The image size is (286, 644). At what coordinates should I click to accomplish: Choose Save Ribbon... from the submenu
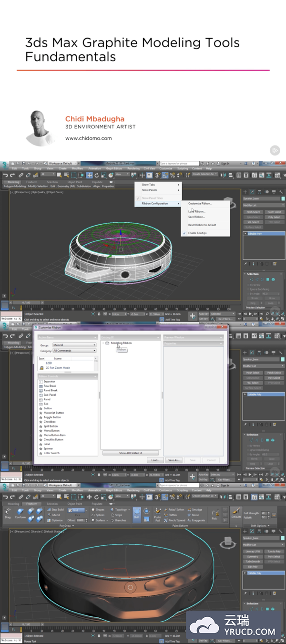click(x=205, y=217)
